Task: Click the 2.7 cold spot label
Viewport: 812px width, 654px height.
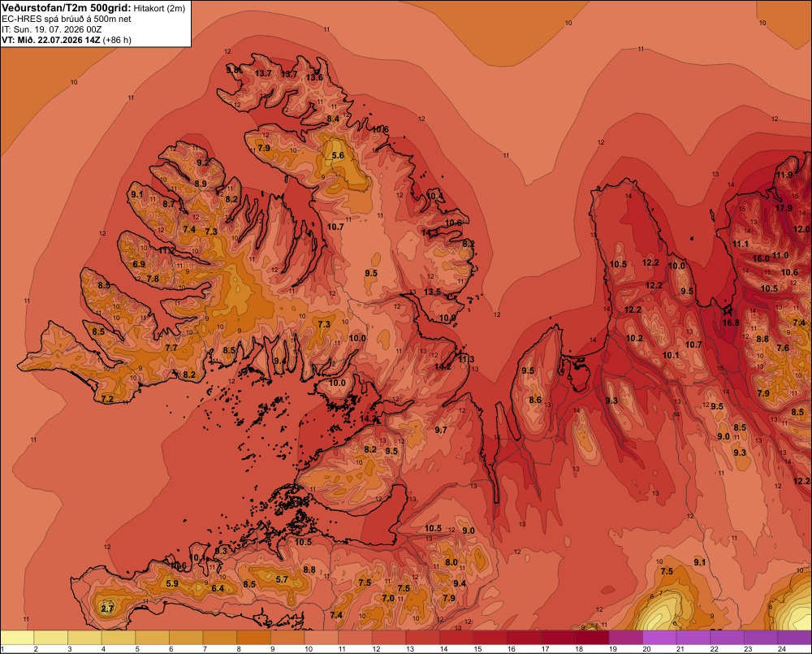Action: tap(107, 609)
